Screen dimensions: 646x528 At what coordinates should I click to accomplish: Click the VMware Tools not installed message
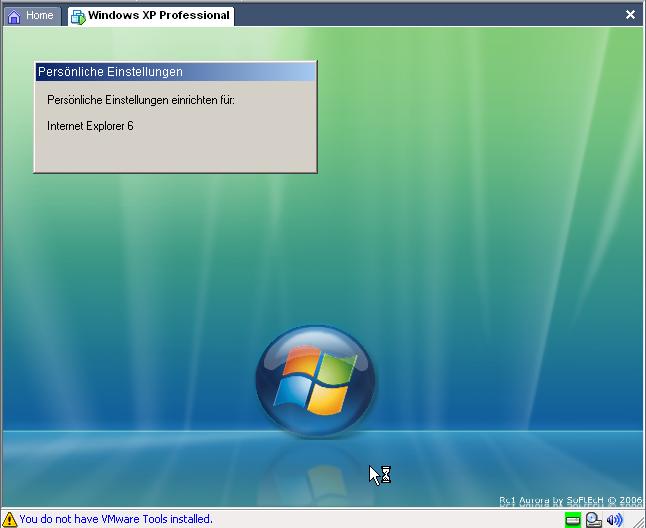pos(116,520)
